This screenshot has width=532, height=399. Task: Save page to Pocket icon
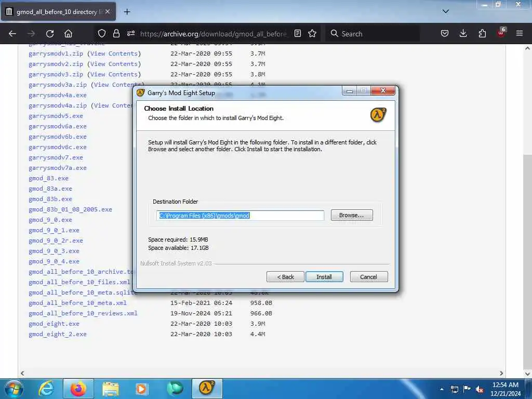click(x=445, y=33)
